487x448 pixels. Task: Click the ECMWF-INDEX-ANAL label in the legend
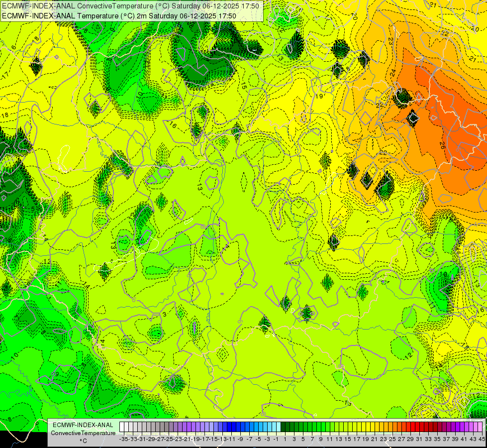(83, 425)
